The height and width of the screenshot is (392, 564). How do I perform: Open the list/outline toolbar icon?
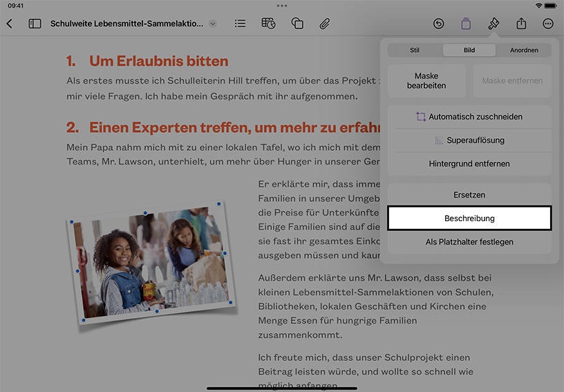click(240, 24)
